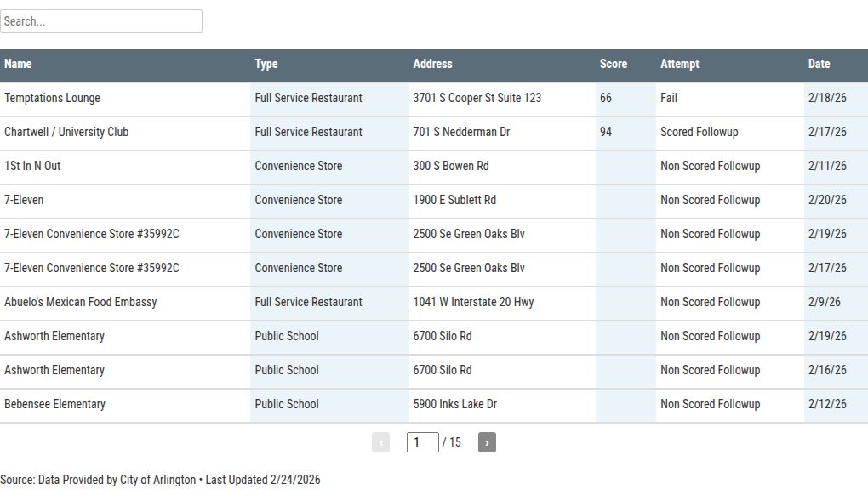Select Bebensee Elementary row
The height and width of the screenshot is (495, 868).
pyautogui.click(x=54, y=404)
